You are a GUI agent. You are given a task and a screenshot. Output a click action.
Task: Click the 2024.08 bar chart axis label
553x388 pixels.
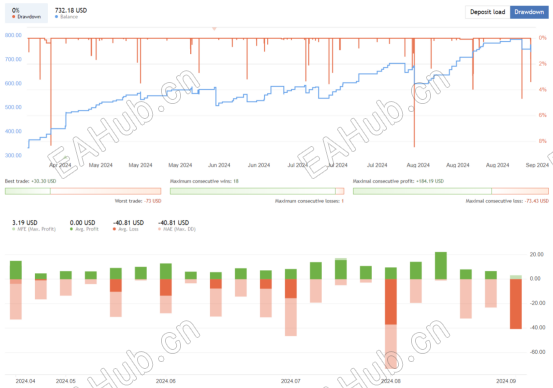click(x=391, y=381)
